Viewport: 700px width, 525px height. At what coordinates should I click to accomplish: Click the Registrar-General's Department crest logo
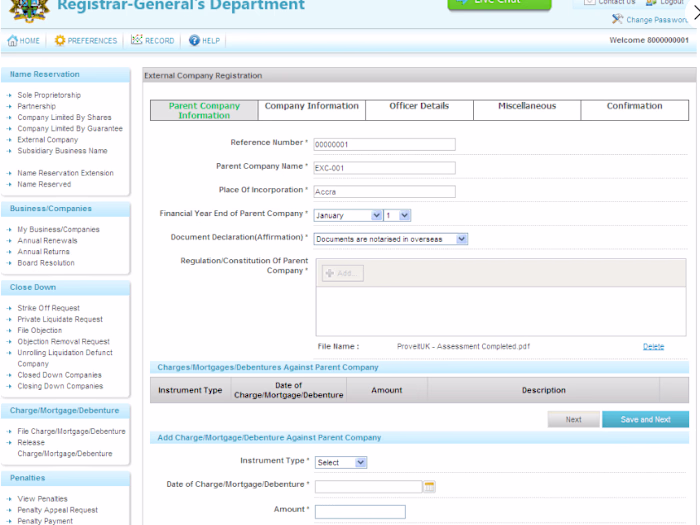[30, 10]
